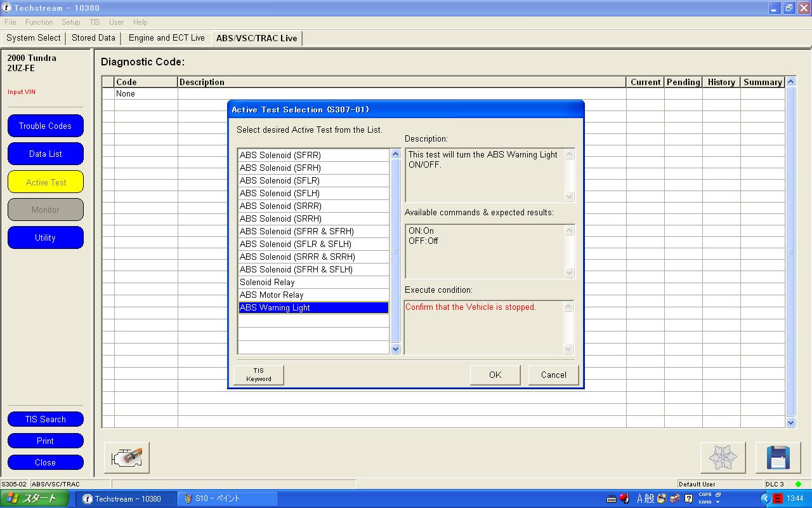
Task: Click the snowflake freeze-frame icon button
Action: (723, 458)
